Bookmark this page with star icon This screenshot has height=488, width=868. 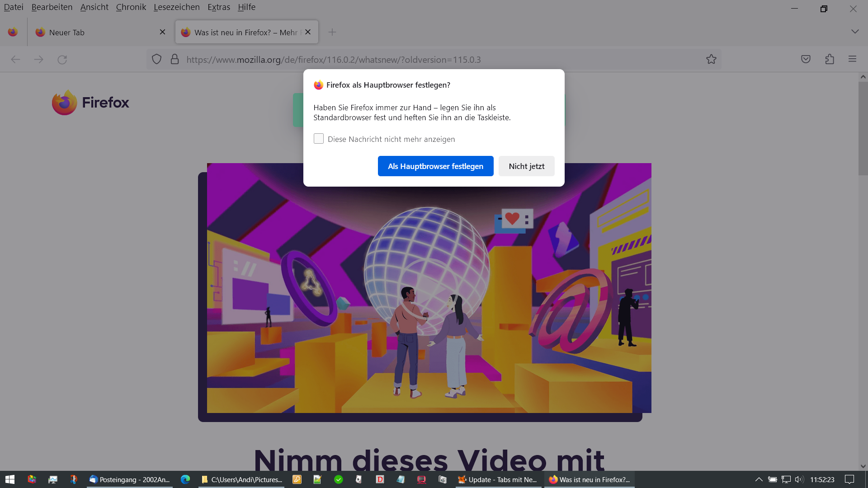(711, 59)
